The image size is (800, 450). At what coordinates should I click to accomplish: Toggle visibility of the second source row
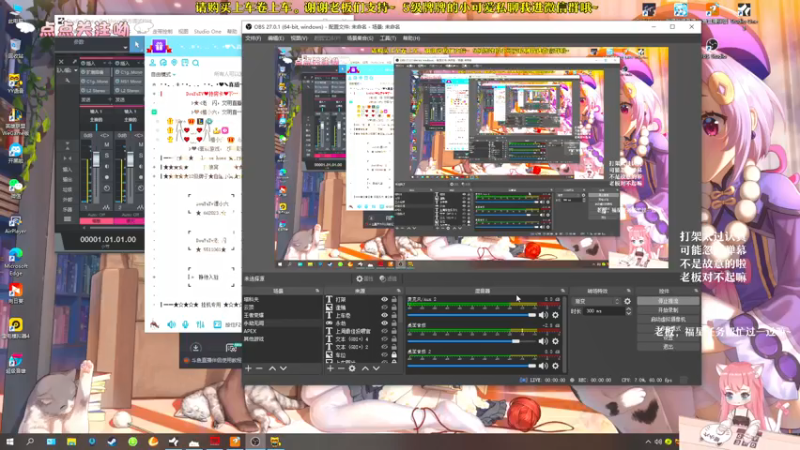tap(384, 308)
